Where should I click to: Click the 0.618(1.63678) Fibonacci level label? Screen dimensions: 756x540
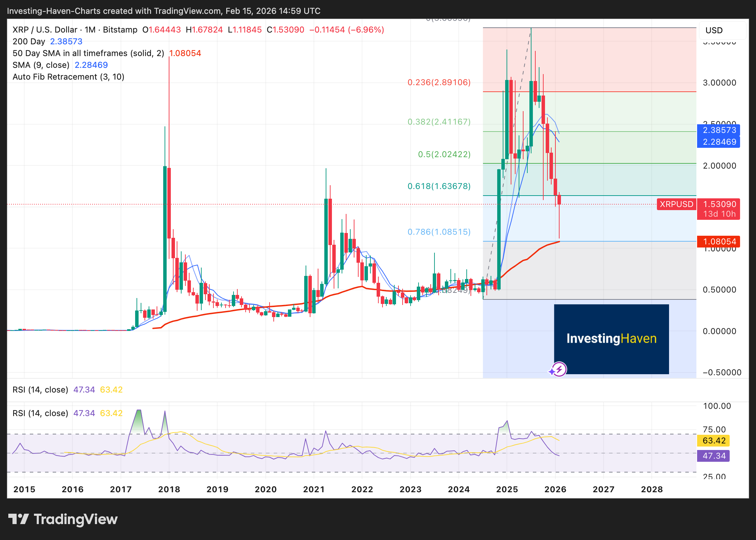439,186
